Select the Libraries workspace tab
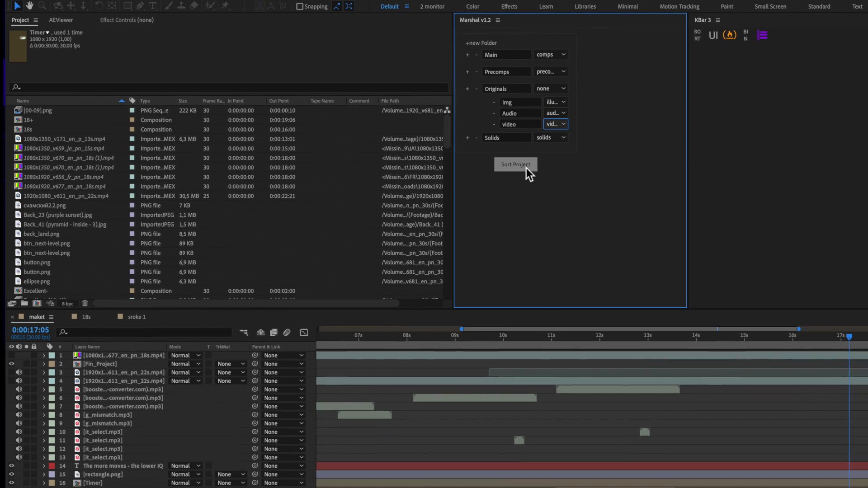Image resolution: width=868 pixels, height=488 pixels. click(584, 6)
